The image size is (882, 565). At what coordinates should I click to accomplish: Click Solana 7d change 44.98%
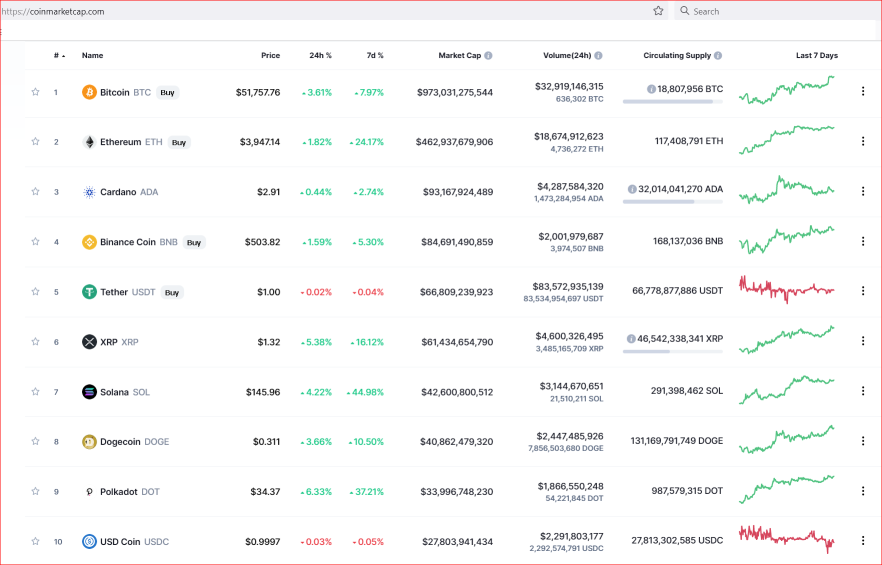365,392
